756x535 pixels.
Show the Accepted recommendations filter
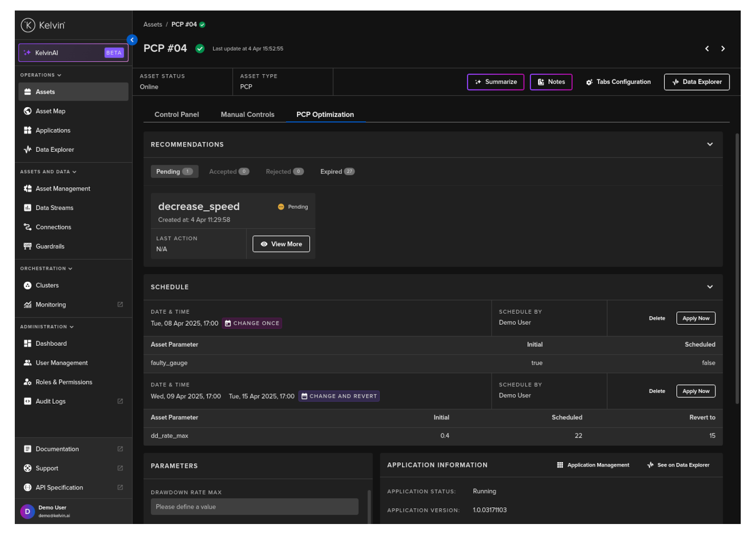[x=229, y=171]
